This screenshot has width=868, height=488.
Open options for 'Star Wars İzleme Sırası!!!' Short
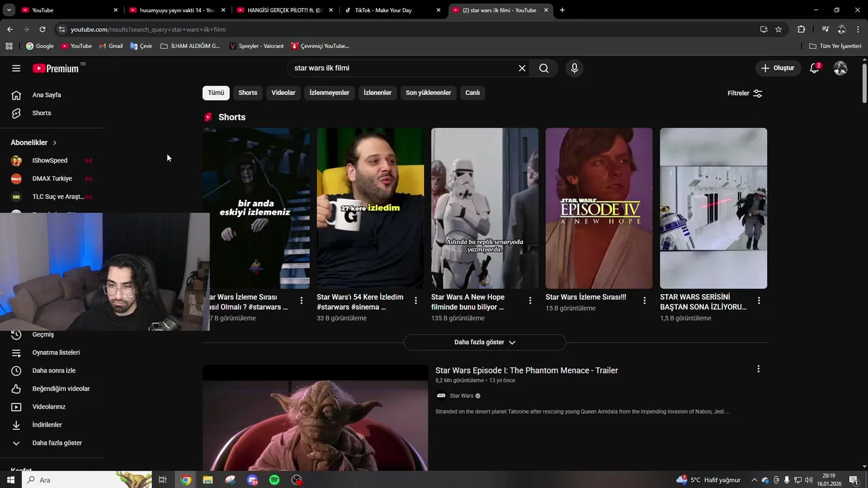coord(644,300)
